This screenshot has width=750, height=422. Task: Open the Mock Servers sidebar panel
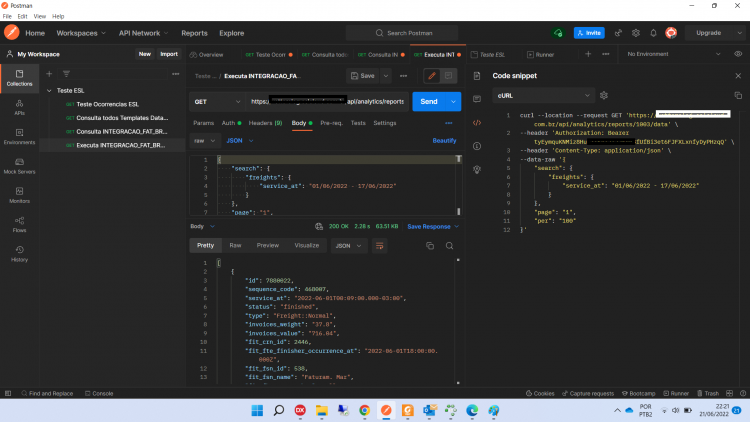[19, 166]
